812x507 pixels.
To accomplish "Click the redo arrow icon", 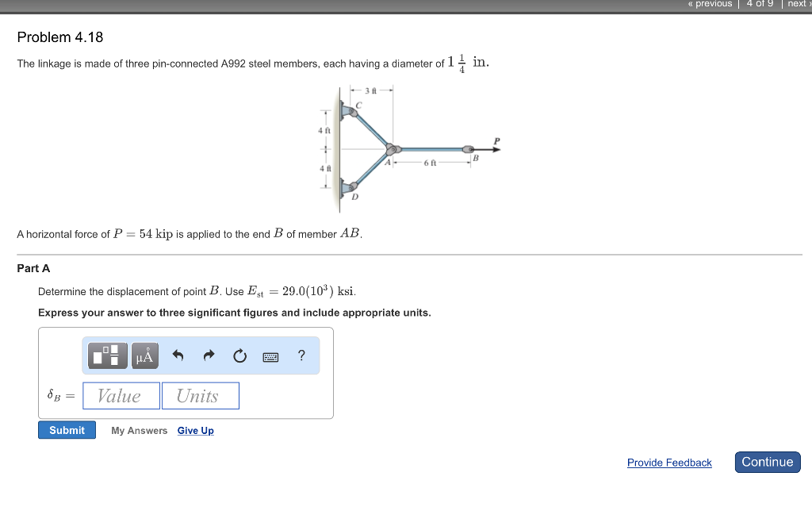I will [x=209, y=356].
